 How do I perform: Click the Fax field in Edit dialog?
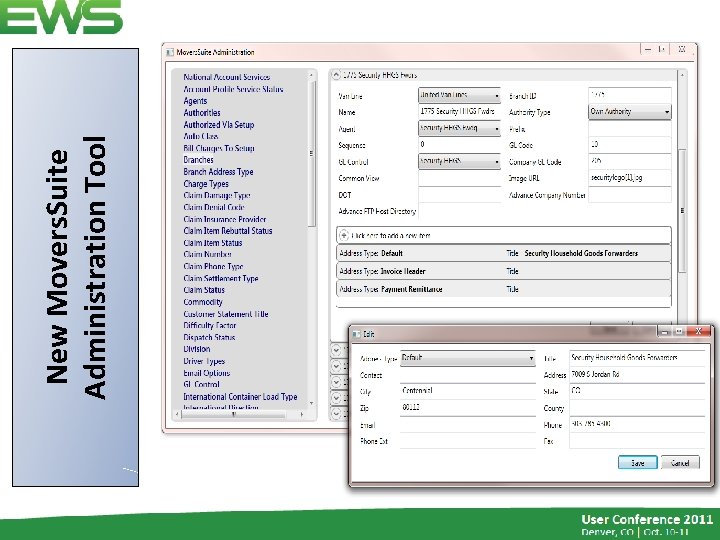point(637,441)
